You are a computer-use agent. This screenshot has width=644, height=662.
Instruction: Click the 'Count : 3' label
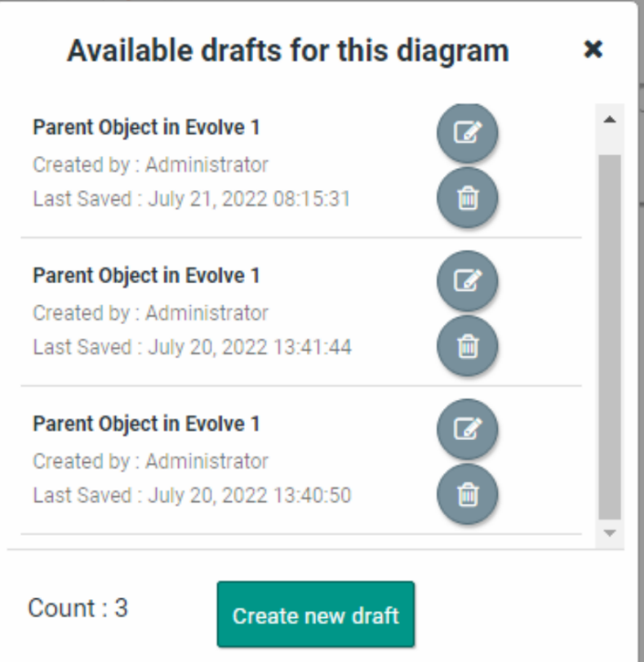click(x=78, y=608)
